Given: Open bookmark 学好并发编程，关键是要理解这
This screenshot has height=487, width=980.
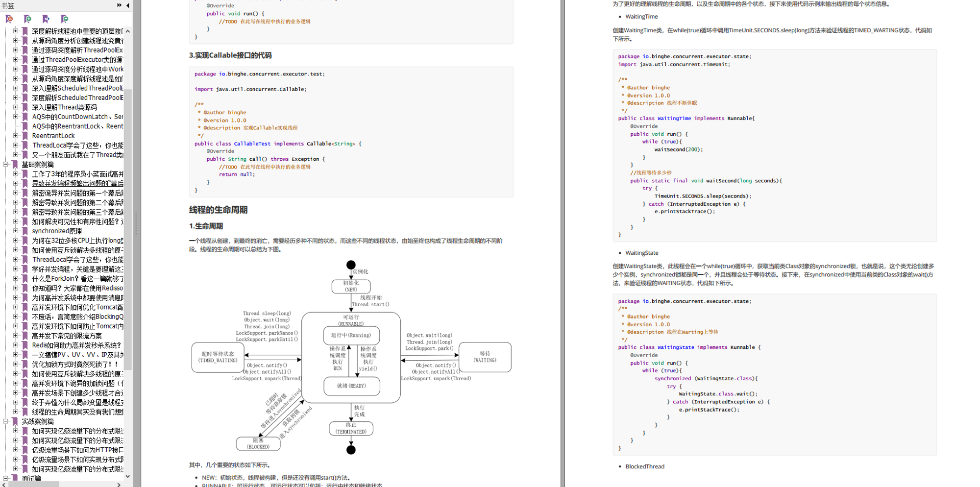Looking at the screenshot, I should (77, 269).
